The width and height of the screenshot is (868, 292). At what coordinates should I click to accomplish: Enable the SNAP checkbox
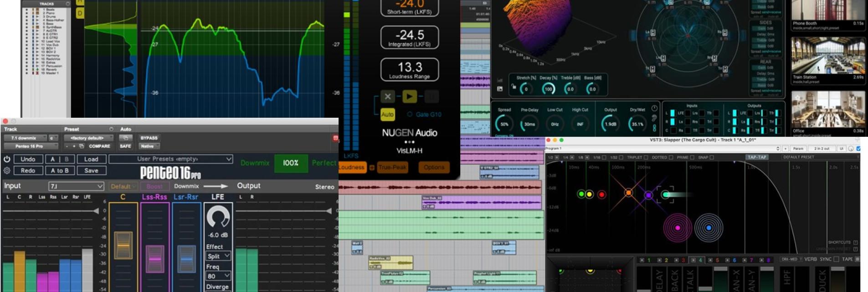(x=712, y=157)
